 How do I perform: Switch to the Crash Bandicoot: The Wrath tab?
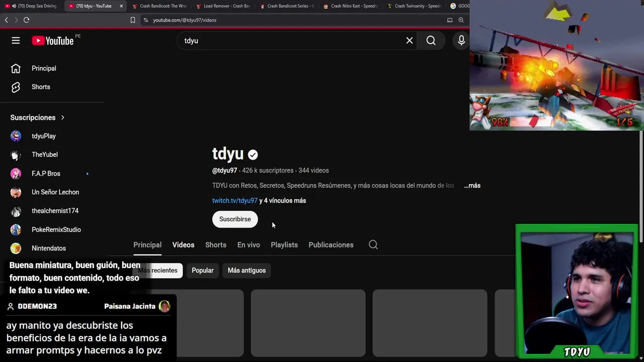tap(159, 6)
